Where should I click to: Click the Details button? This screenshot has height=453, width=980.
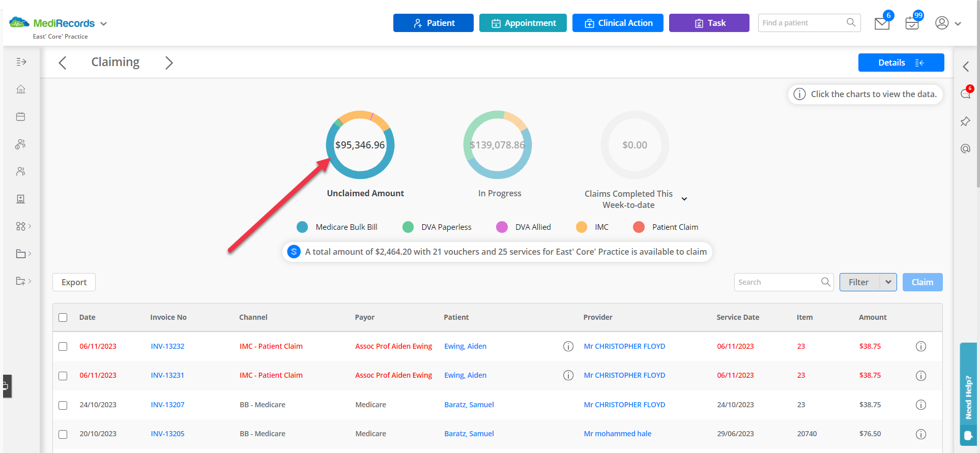click(901, 63)
